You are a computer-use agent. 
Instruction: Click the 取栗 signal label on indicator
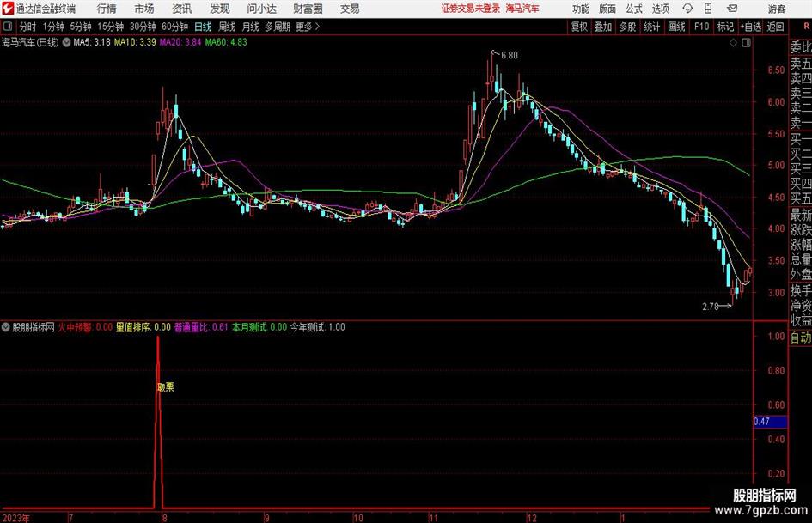[166, 386]
